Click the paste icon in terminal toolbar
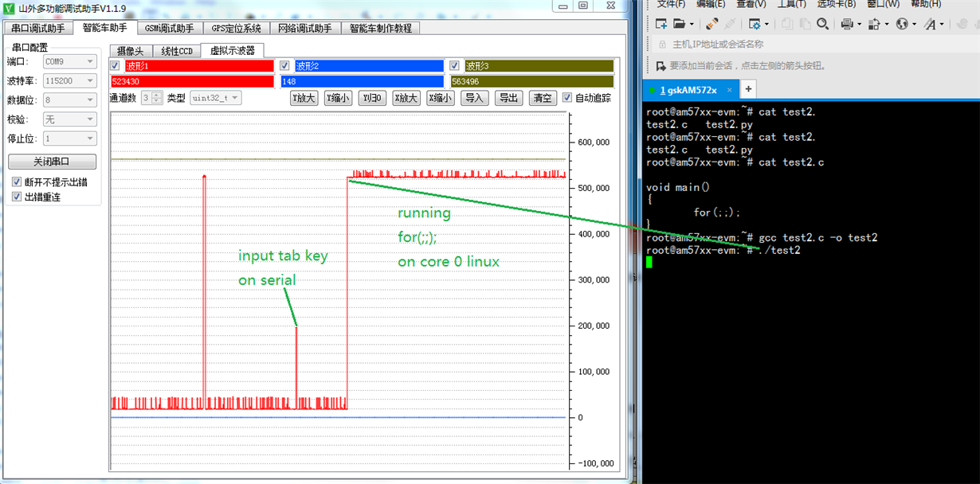 click(x=806, y=24)
